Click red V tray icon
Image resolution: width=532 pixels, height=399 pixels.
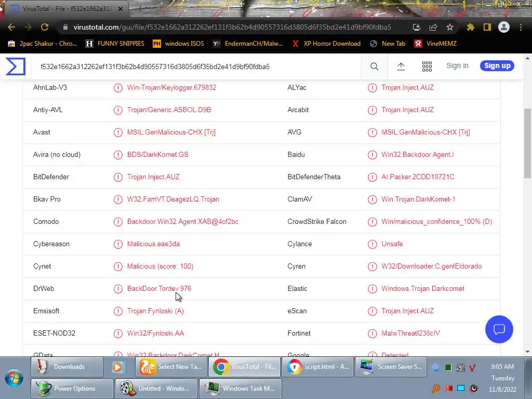(472, 367)
